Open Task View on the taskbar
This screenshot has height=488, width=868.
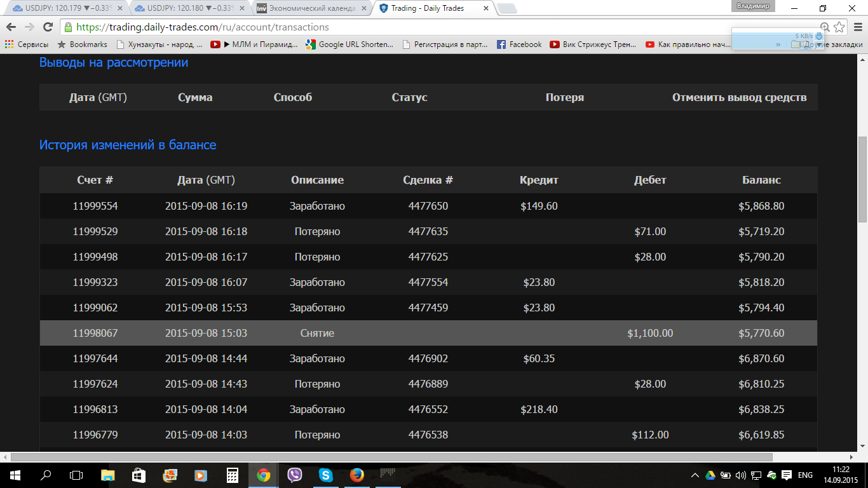pos(76,475)
